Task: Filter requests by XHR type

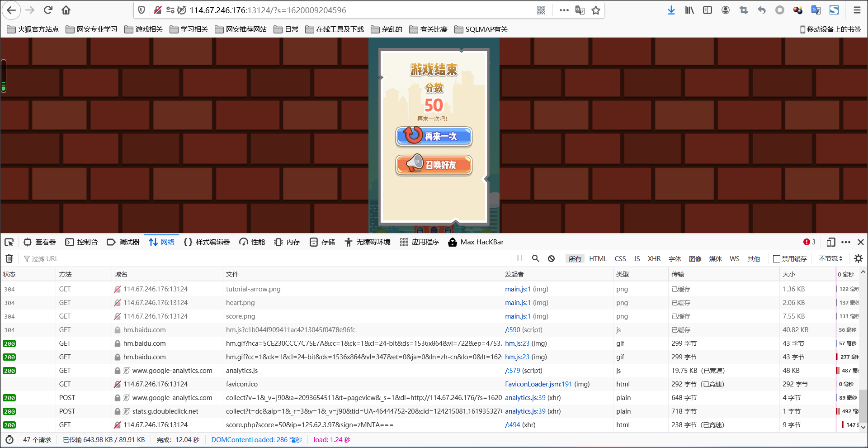Action: point(654,258)
